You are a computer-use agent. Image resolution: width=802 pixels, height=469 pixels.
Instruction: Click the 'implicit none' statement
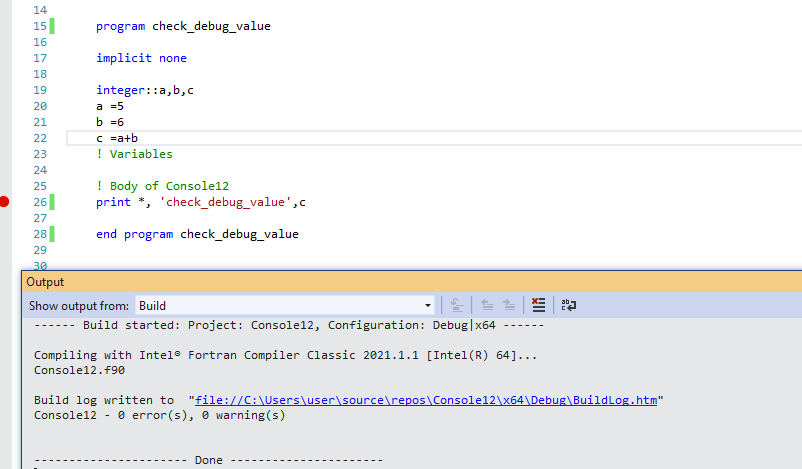[141, 58]
